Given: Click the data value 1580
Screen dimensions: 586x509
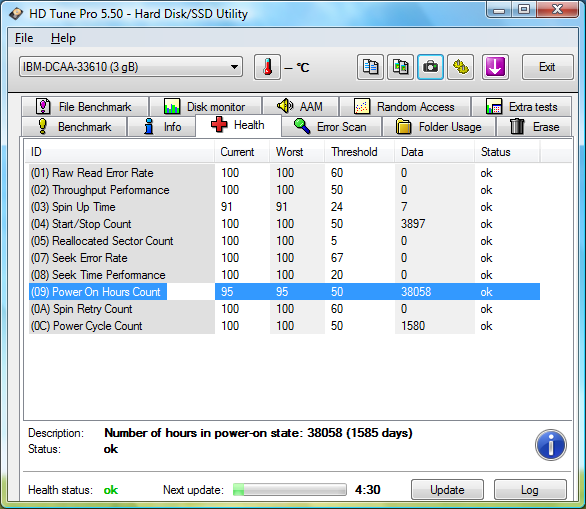Looking at the screenshot, I should 413,326.
